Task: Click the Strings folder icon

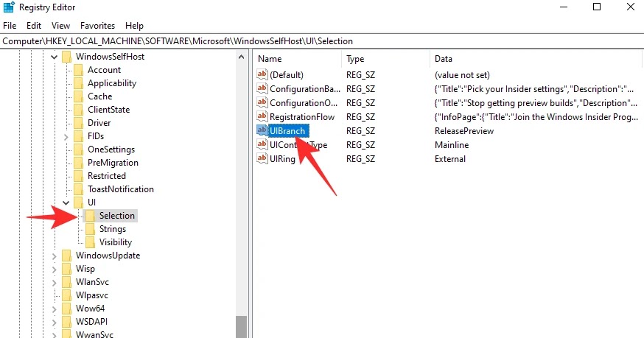Action: click(91, 229)
